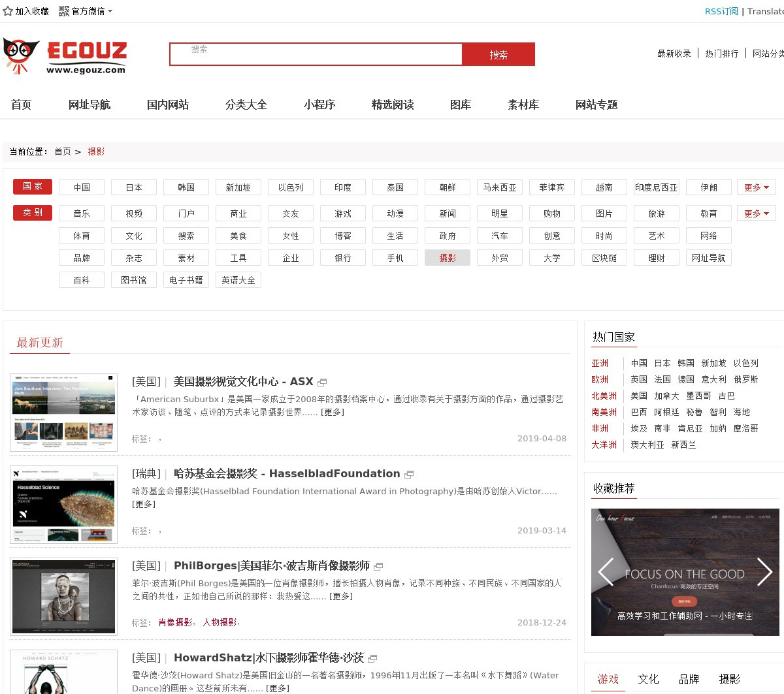
Task: Open 美国摄影视觉文化中心 - ASX title
Action: point(243,381)
